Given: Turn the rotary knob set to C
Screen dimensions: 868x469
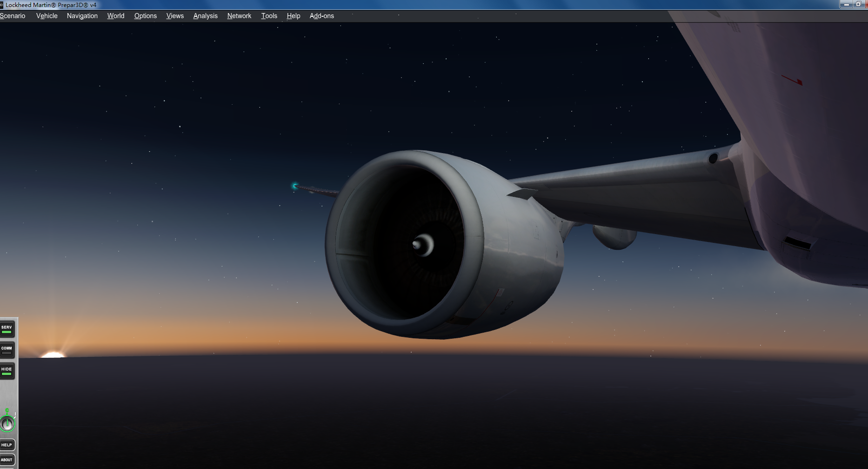Looking at the screenshot, I should (7, 422).
